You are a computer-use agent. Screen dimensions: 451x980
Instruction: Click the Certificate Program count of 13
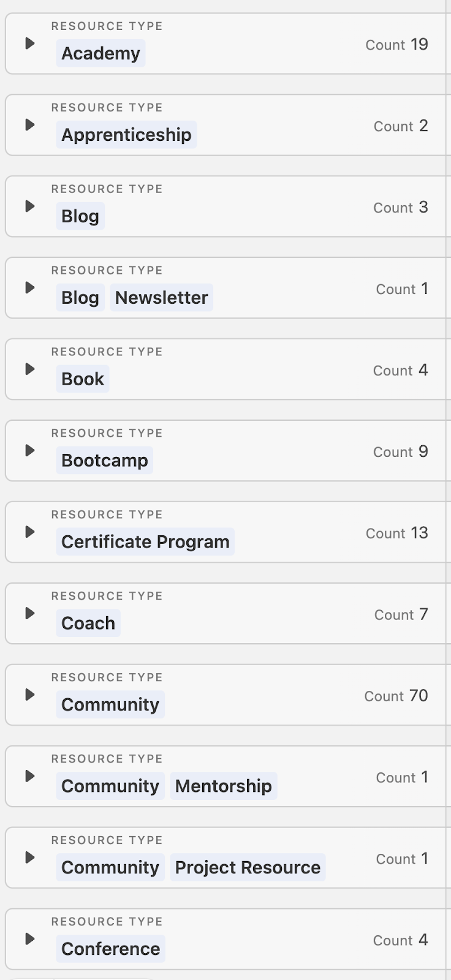click(x=419, y=533)
